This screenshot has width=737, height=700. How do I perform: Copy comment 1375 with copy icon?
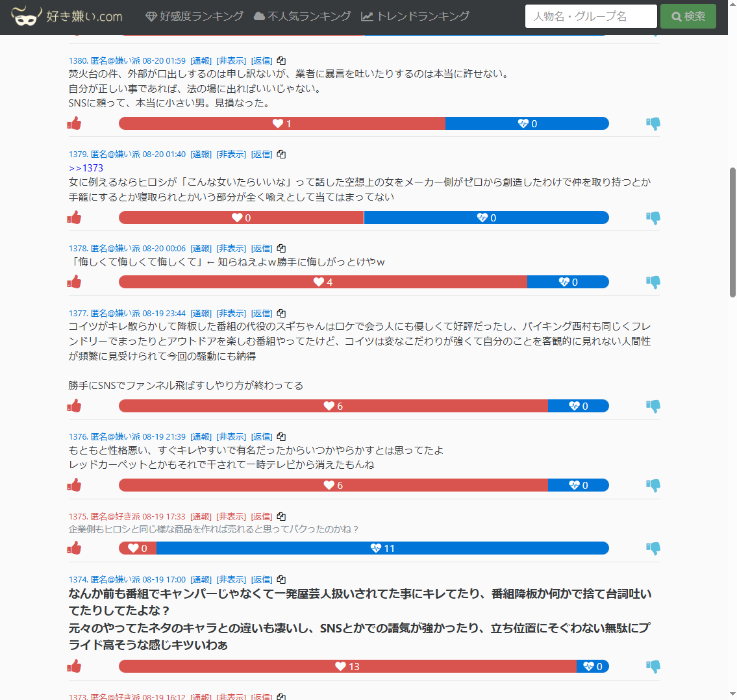pos(281,517)
